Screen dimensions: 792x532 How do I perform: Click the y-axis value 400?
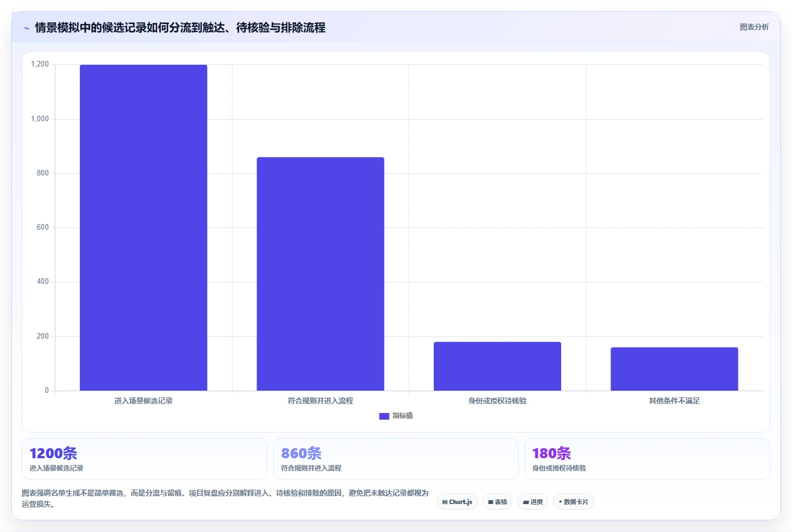[x=42, y=281]
